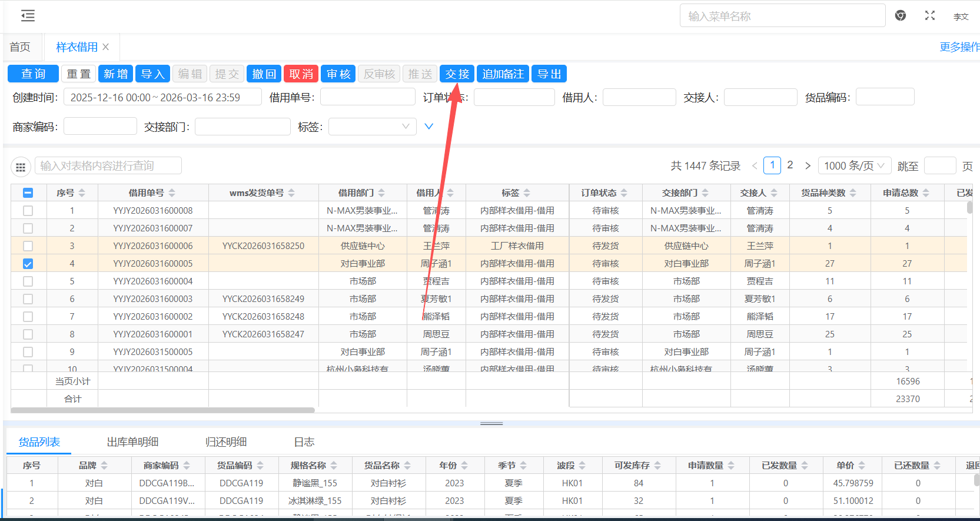Go to next page arrow
The width and height of the screenshot is (980, 521).
(808, 166)
